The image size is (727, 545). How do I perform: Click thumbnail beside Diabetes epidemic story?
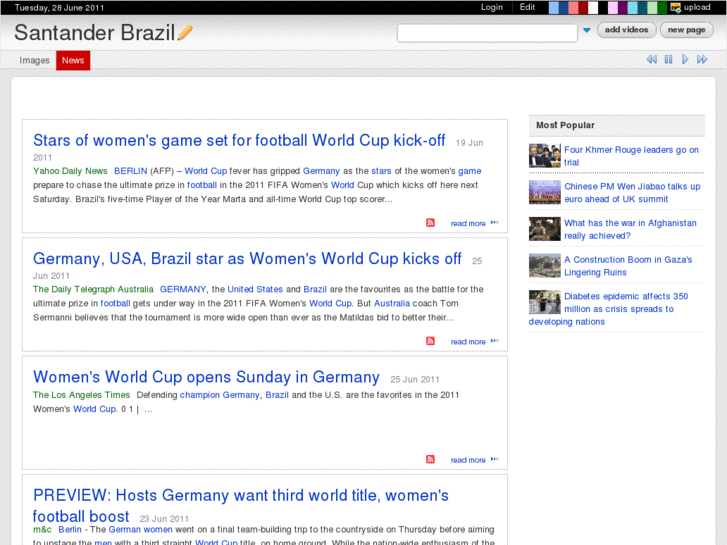[x=545, y=302]
